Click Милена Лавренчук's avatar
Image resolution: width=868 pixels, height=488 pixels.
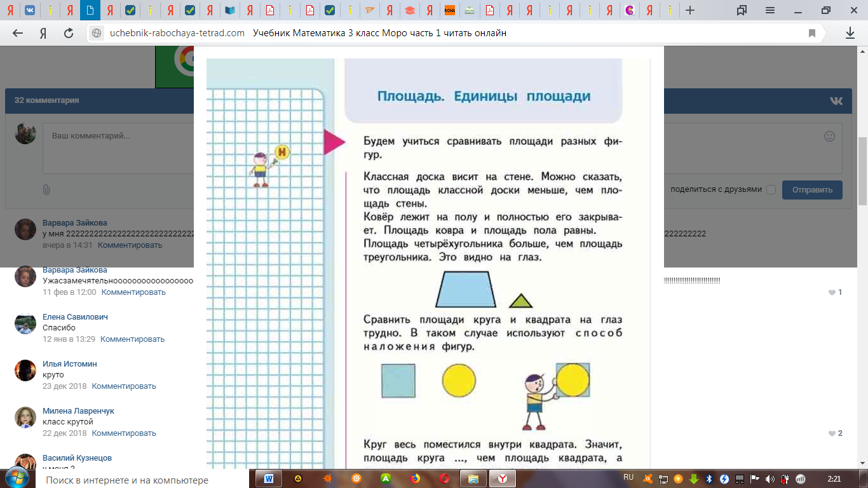coord(25,417)
